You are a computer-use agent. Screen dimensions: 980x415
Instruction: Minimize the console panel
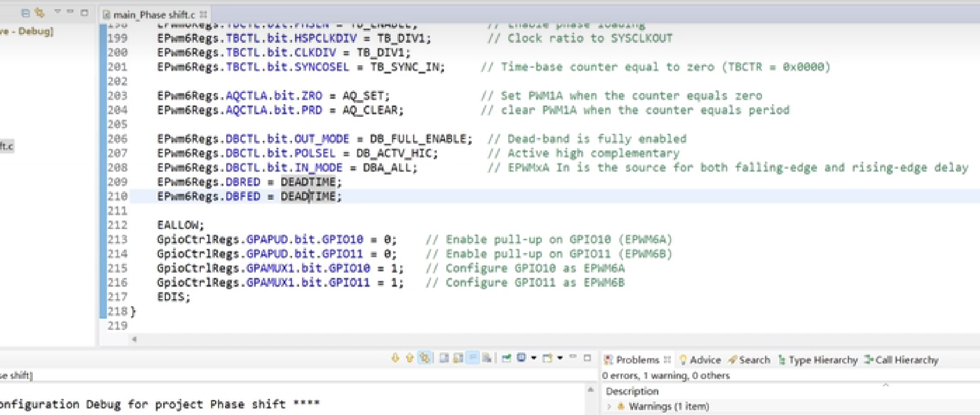[573, 357]
